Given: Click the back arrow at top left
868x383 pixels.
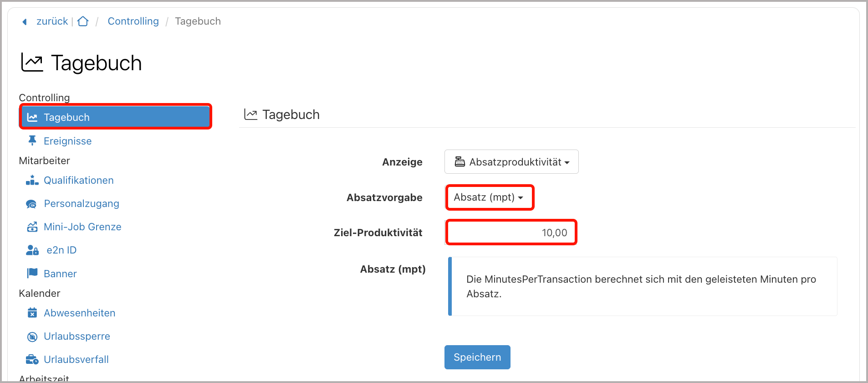Looking at the screenshot, I should pyautogui.click(x=24, y=21).
